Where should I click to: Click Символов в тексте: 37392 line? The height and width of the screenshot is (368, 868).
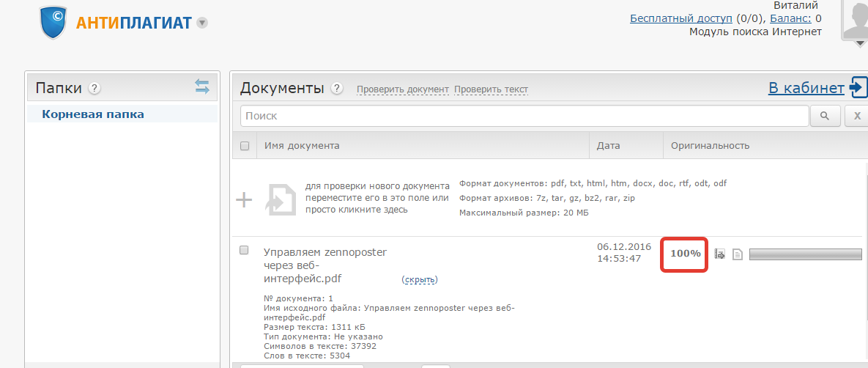click(320, 346)
